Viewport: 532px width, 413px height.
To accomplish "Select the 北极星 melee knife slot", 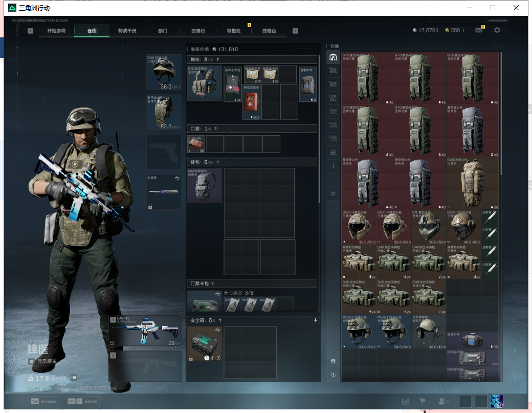I will point(164,192).
